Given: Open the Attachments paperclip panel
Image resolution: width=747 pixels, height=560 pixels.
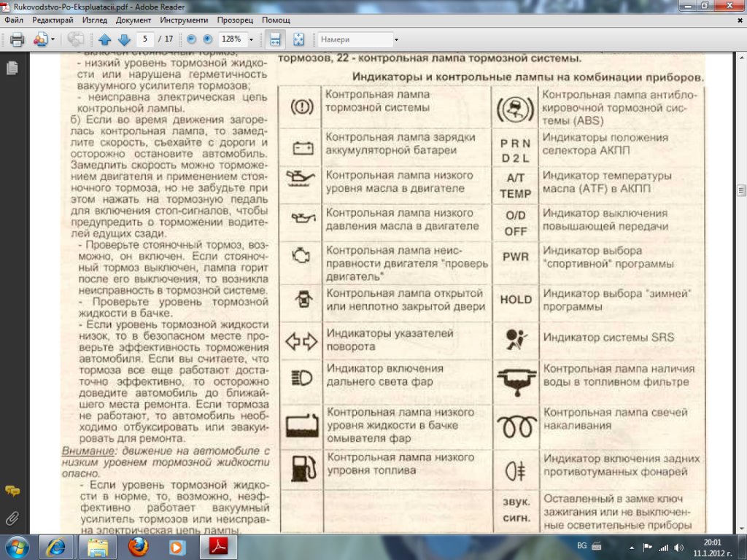Looking at the screenshot, I should (x=12, y=518).
